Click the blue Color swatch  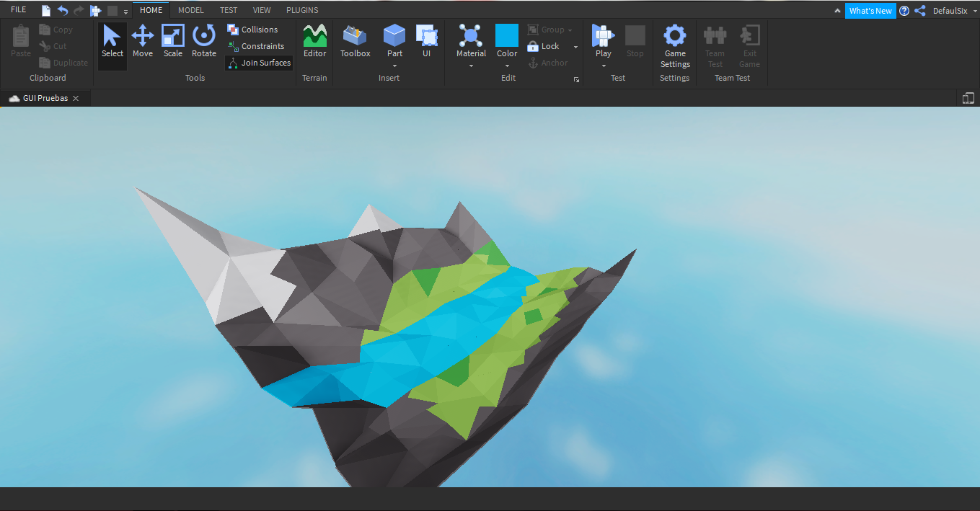point(507,35)
